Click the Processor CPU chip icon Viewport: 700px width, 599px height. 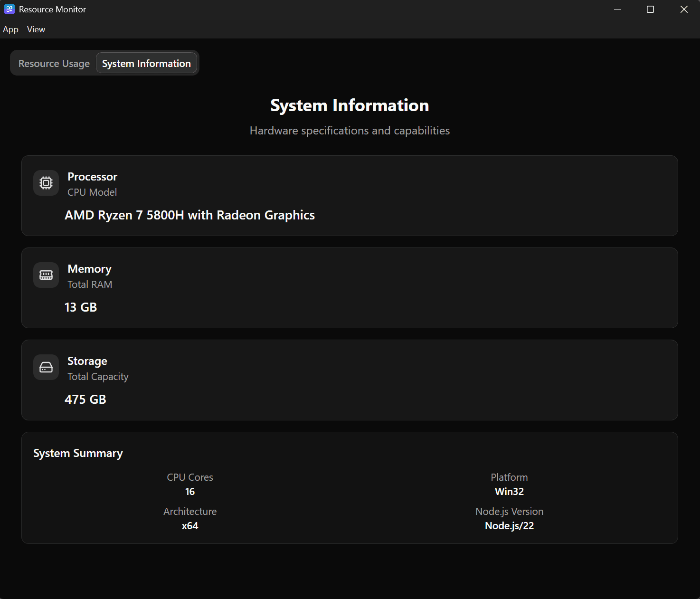pyautogui.click(x=46, y=183)
